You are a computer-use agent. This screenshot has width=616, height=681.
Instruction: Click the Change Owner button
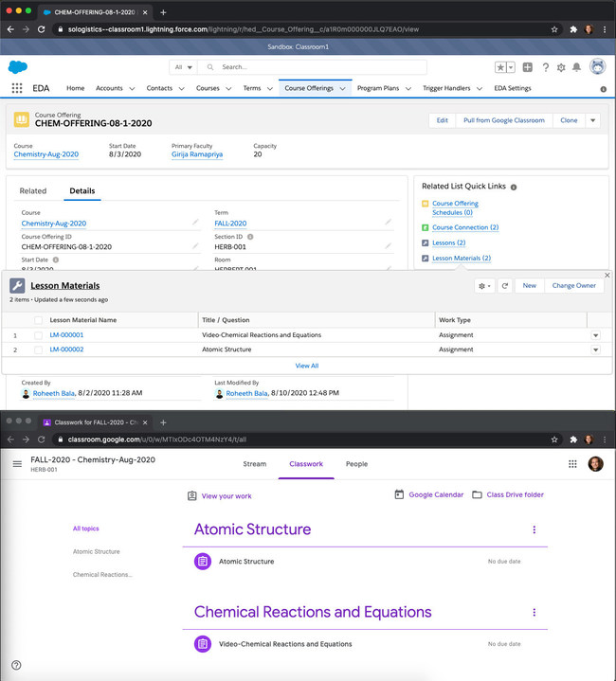click(574, 286)
